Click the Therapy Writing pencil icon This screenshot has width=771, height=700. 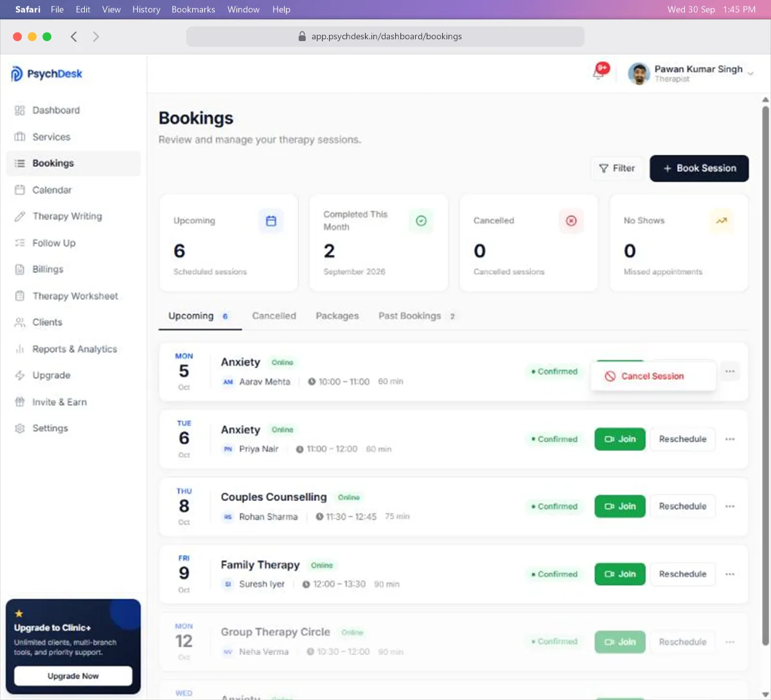20,216
